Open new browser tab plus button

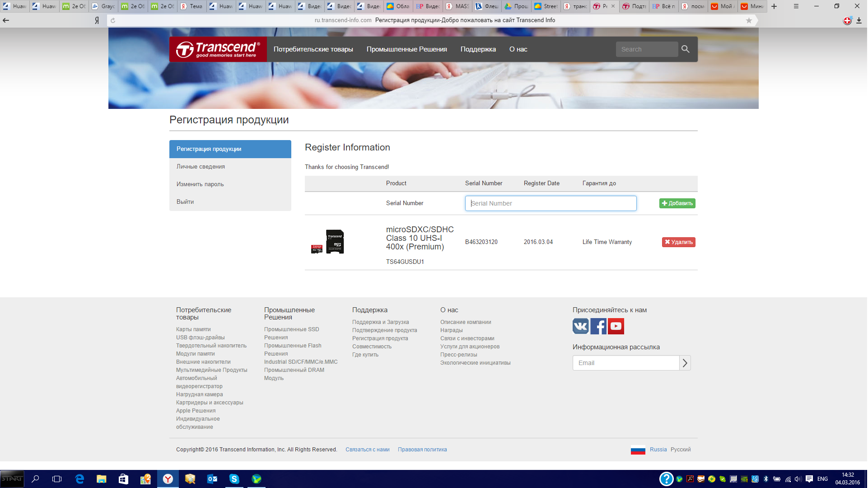tap(774, 6)
